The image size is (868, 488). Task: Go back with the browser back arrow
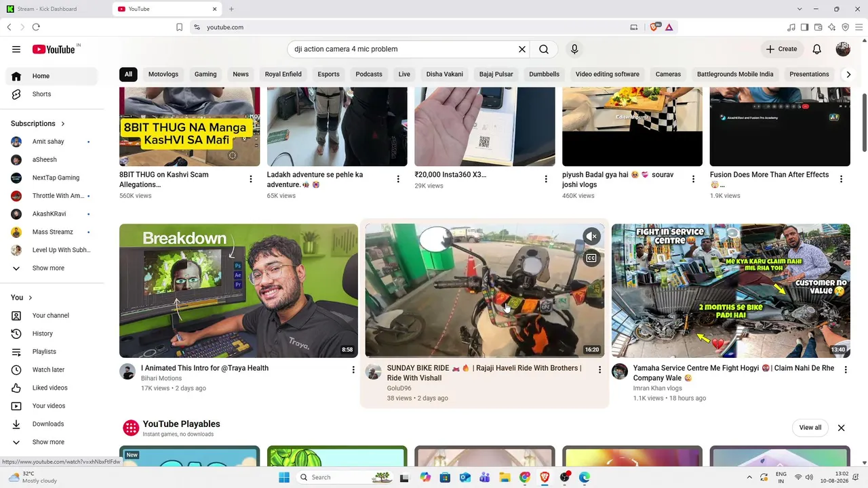(x=9, y=27)
